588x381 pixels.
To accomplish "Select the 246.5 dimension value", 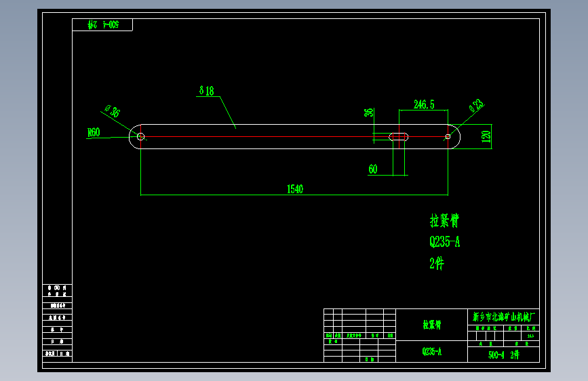I will tap(424, 104).
